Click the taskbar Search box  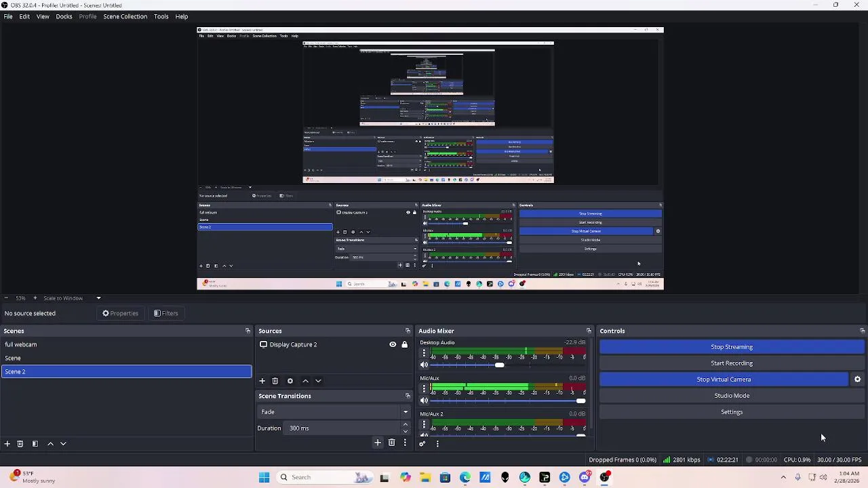click(325, 477)
